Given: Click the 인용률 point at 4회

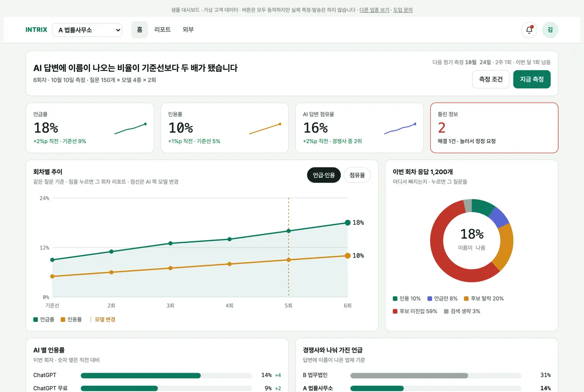Looking at the screenshot, I should click(229, 264).
